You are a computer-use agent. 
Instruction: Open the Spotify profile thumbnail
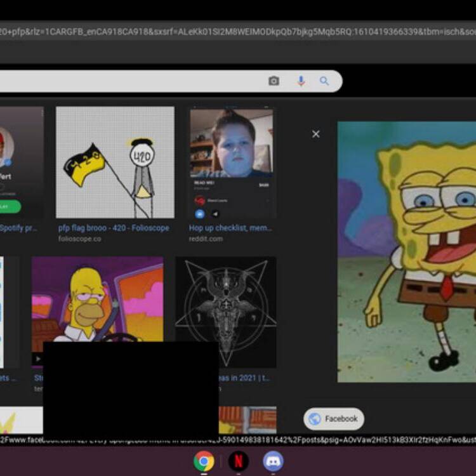click(22, 162)
